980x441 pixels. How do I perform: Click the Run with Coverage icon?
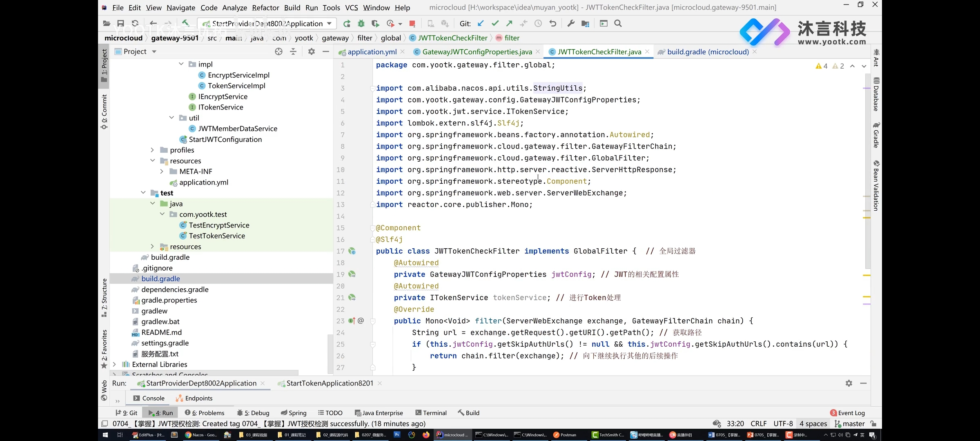pyautogui.click(x=375, y=24)
